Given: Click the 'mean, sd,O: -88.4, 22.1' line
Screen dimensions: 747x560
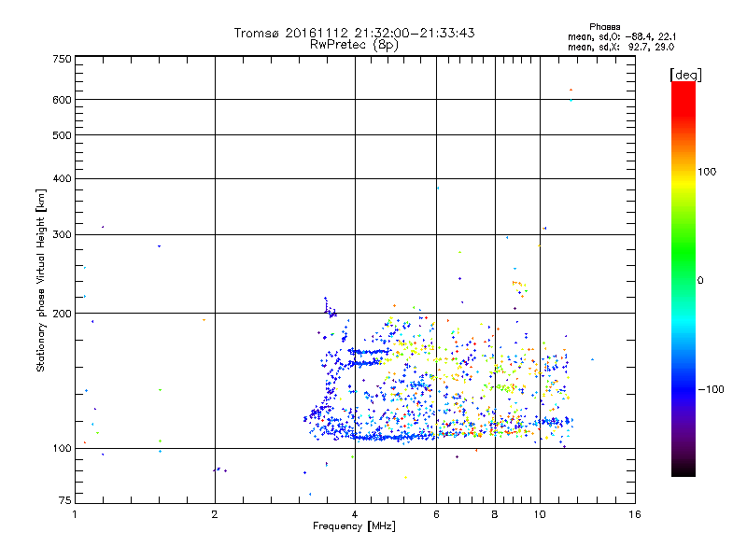Looking at the screenshot, I should tap(622, 37).
